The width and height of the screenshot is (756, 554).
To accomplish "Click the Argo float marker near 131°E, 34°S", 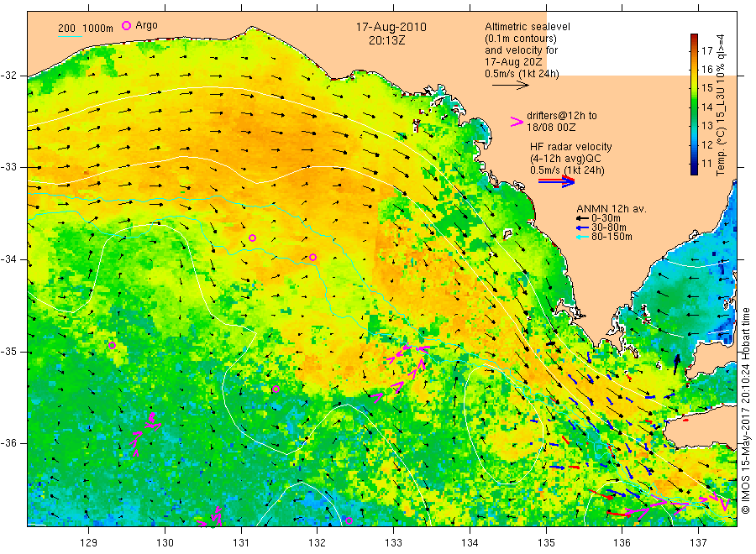I will [252, 238].
